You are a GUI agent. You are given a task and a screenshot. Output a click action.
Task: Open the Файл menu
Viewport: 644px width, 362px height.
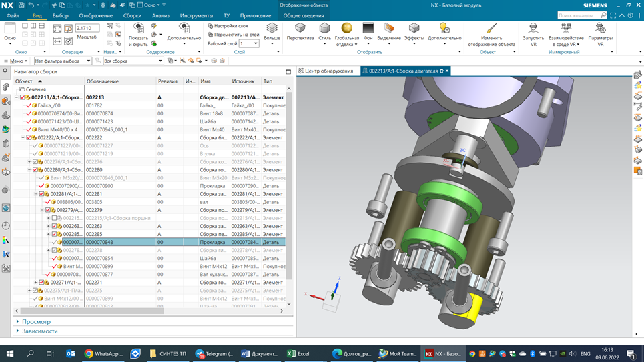pyautogui.click(x=13, y=15)
